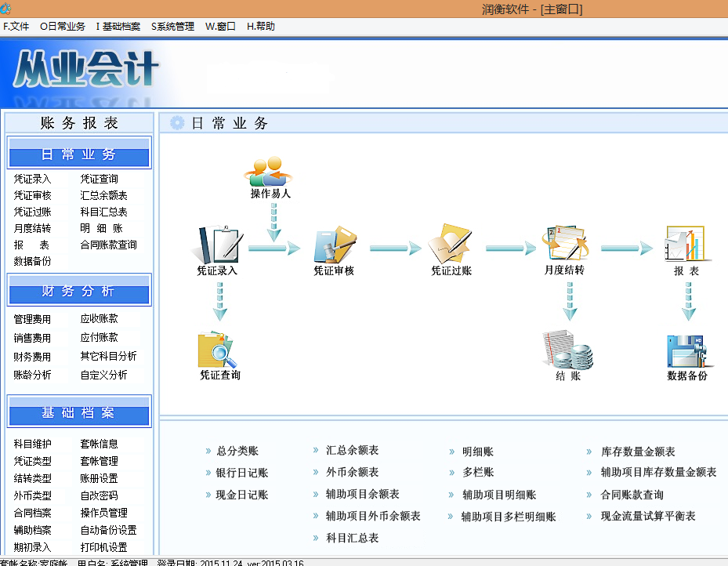Open 合同档案 link
This screenshot has height=566, width=728.
click(32, 513)
